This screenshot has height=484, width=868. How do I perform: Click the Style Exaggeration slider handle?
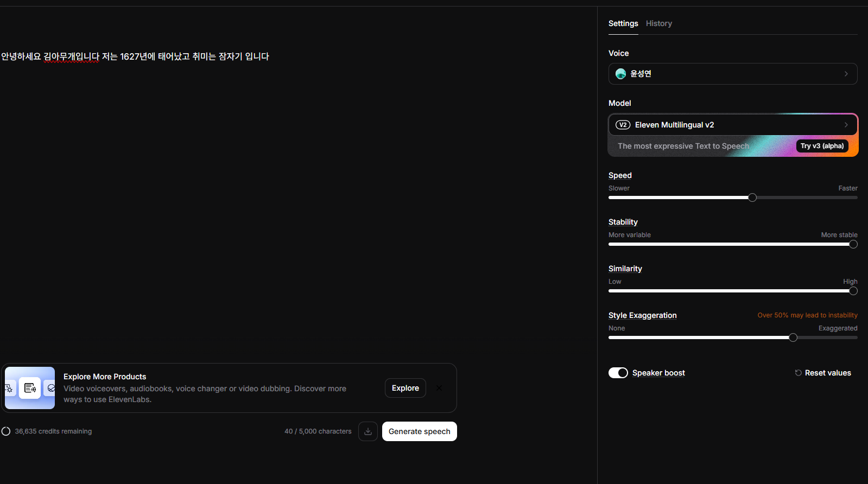click(793, 337)
